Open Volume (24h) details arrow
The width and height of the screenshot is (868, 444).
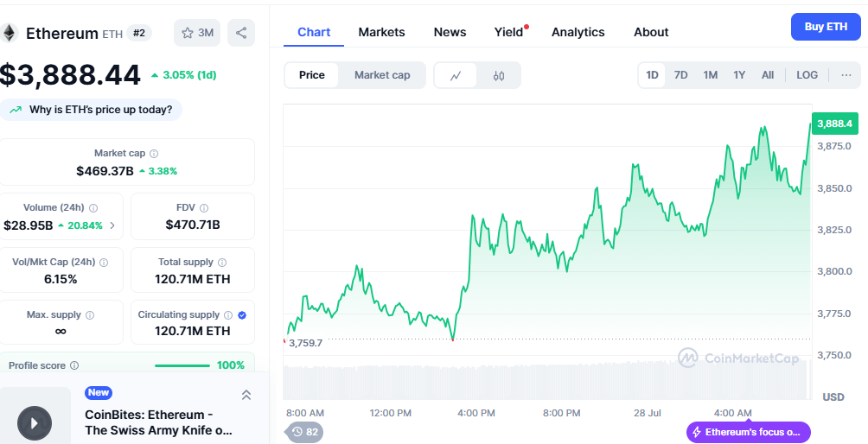[x=112, y=225]
